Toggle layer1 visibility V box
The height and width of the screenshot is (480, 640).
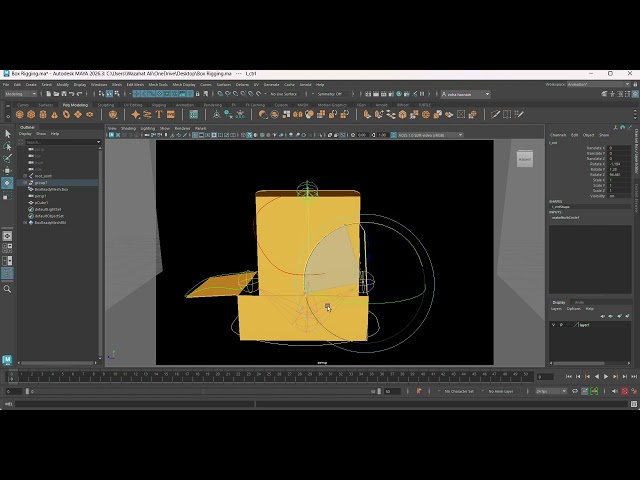pyautogui.click(x=553, y=325)
